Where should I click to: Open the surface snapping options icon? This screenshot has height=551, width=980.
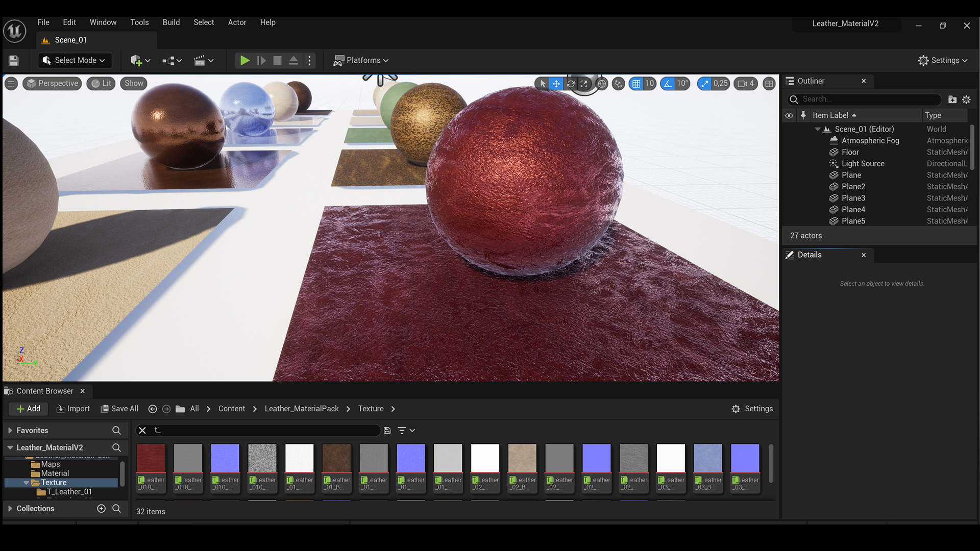(619, 84)
